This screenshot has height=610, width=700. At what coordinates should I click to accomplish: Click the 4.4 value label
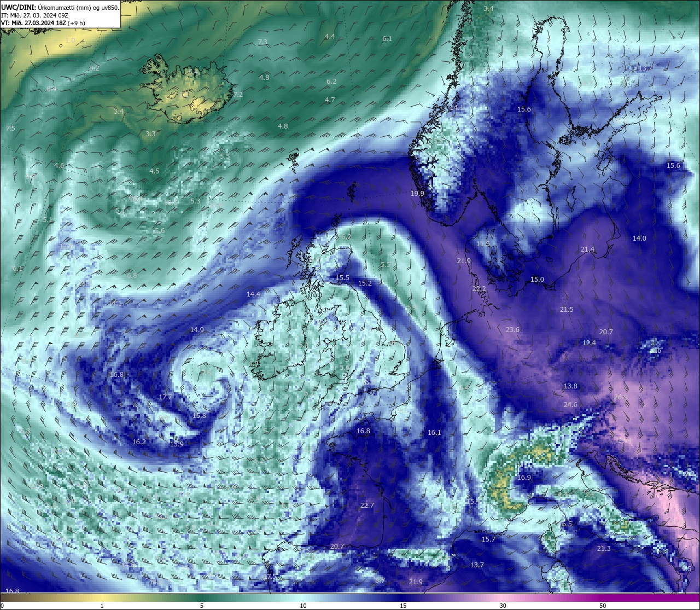point(330,37)
